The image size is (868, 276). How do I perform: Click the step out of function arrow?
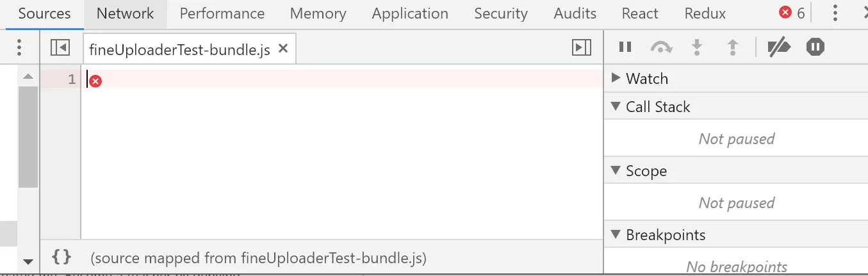(733, 47)
